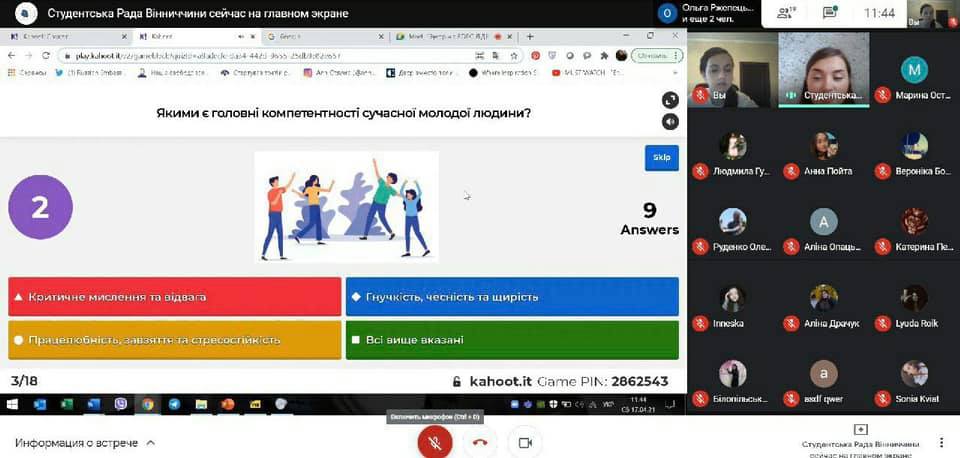Select red answer Критичне мислення та відвага

pyautogui.click(x=174, y=297)
